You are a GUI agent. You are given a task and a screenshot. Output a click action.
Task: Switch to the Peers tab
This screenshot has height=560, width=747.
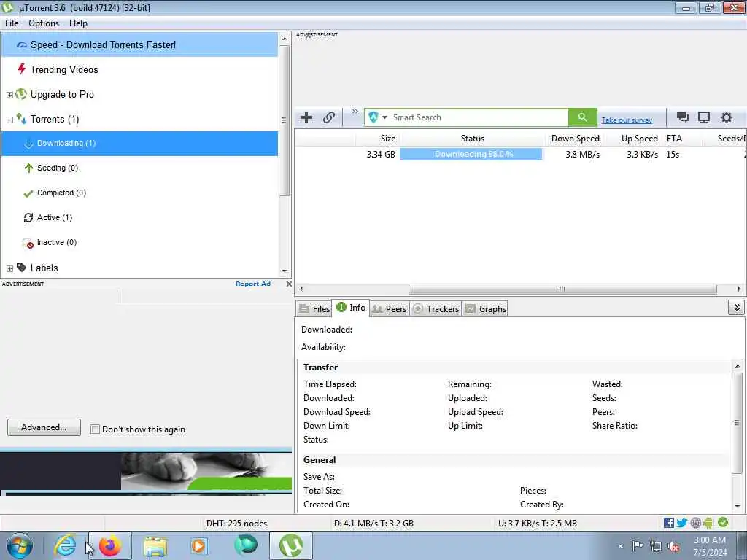[x=390, y=308]
